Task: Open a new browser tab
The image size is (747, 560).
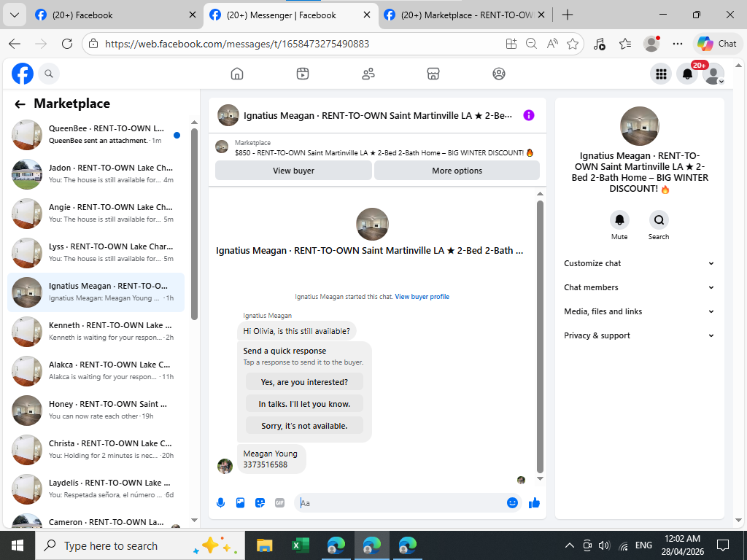Action: (x=567, y=15)
